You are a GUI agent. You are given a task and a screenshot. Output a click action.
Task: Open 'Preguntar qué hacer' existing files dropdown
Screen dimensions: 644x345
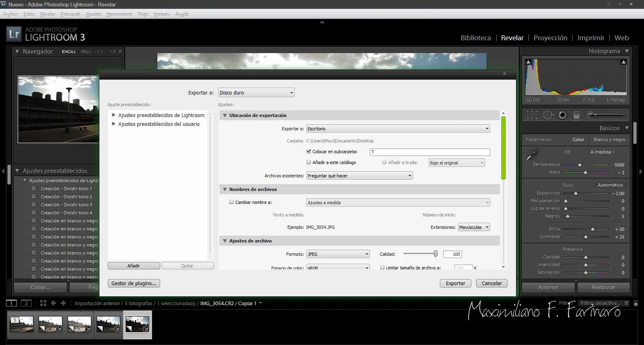click(359, 176)
